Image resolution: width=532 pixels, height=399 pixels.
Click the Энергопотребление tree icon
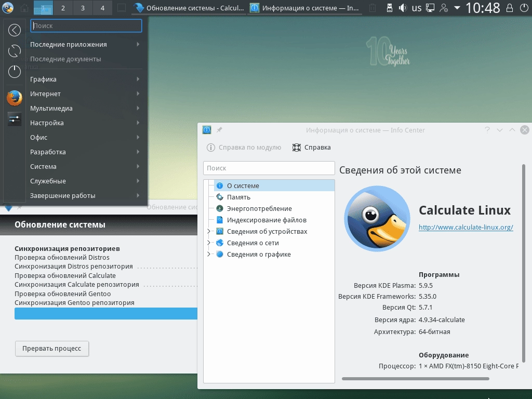220,209
